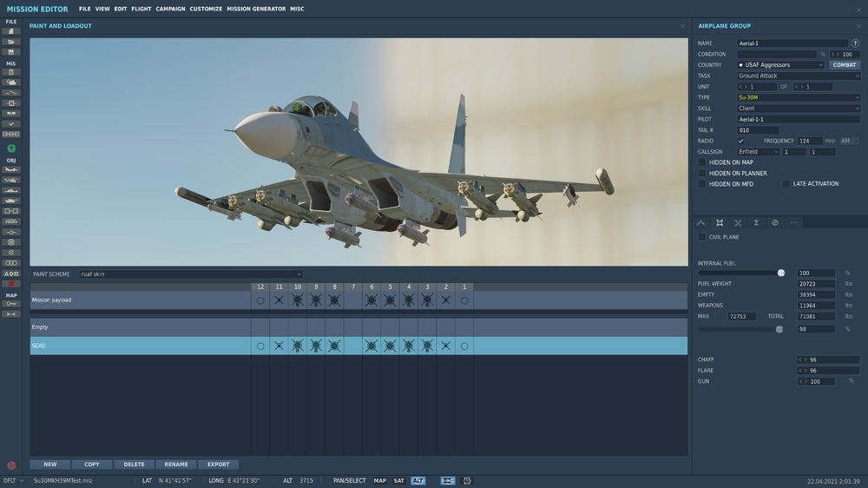The height and width of the screenshot is (488, 868).
Task: Click the INTERNAL FUEL slider handle
Action: [781, 273]
